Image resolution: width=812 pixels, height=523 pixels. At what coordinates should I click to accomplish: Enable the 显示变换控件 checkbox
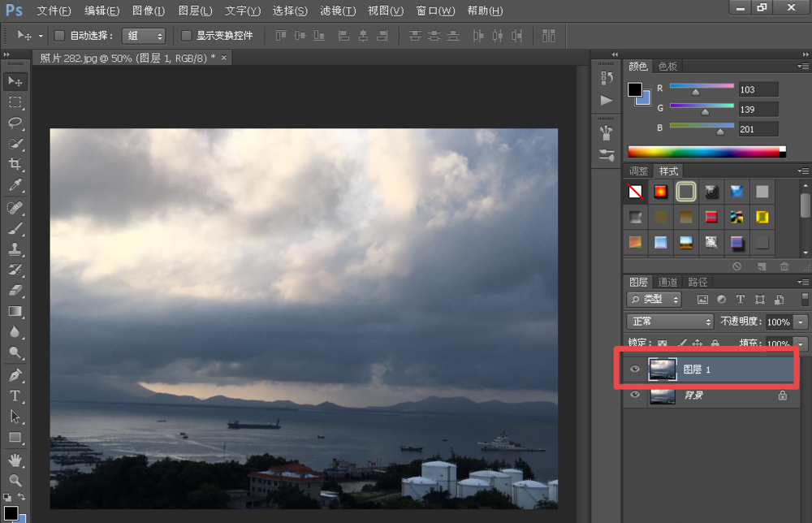tap(186, 36)
